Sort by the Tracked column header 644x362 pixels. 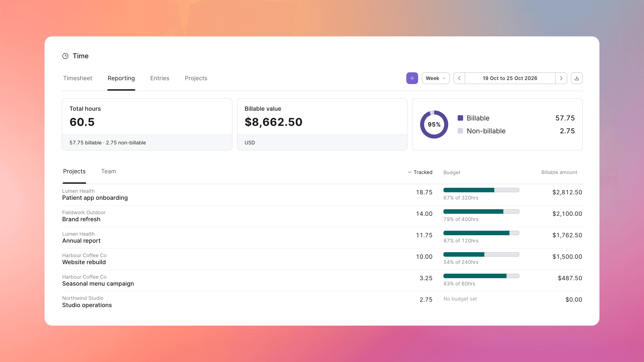tap(420, 172)
